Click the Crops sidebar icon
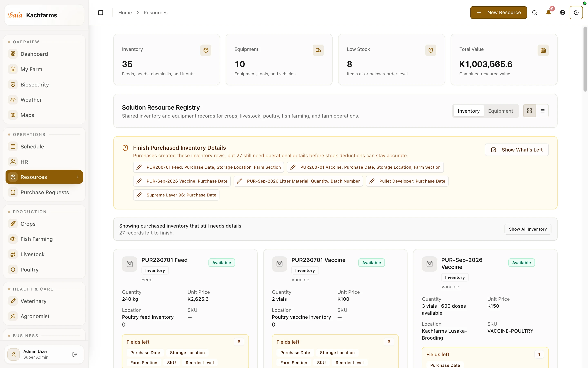 13,224
